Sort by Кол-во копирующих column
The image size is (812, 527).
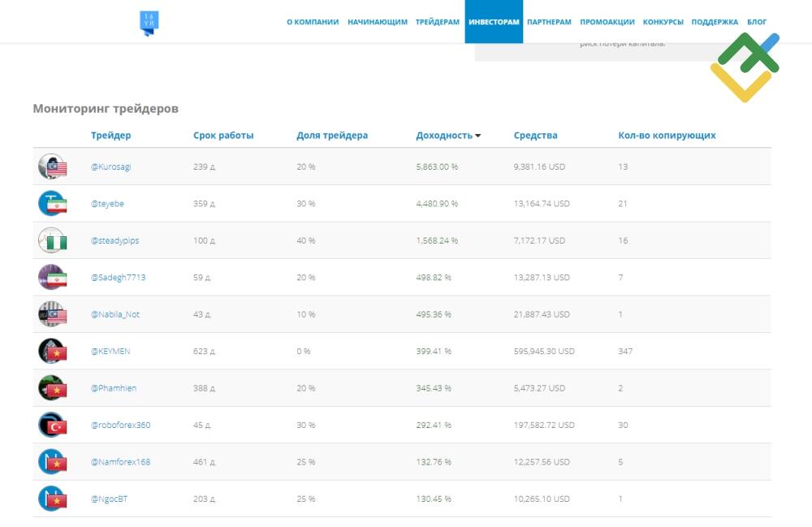667,135
